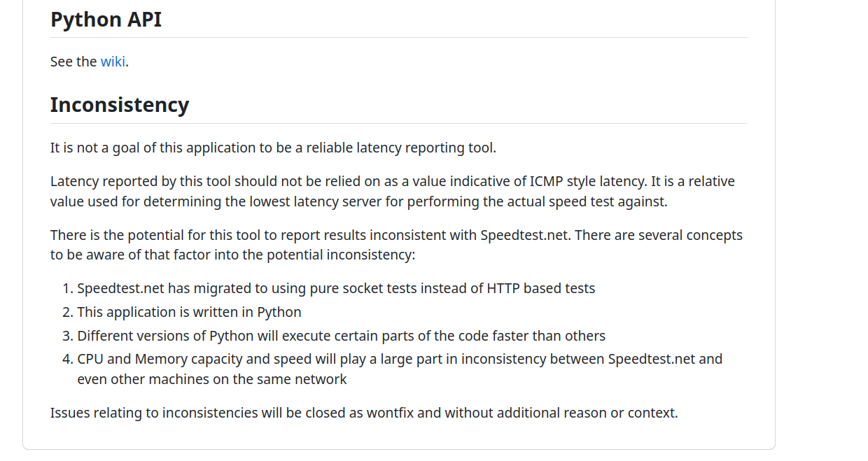
Task: Select list item about pure socket tests
Action: [336, 288]
